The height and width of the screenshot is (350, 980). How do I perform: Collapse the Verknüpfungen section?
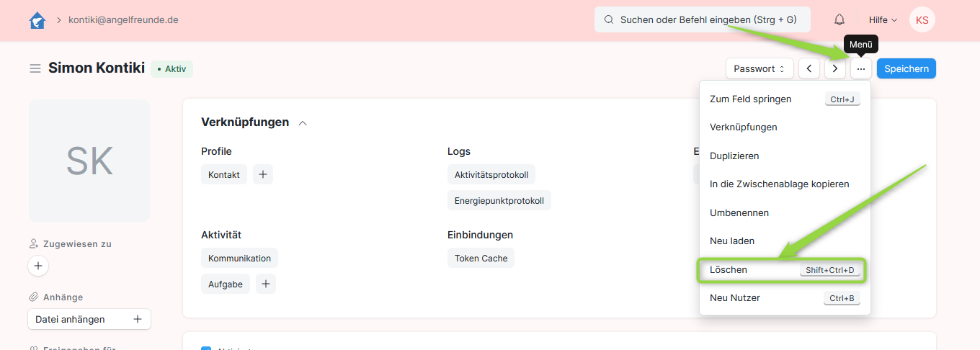(303, 123)
